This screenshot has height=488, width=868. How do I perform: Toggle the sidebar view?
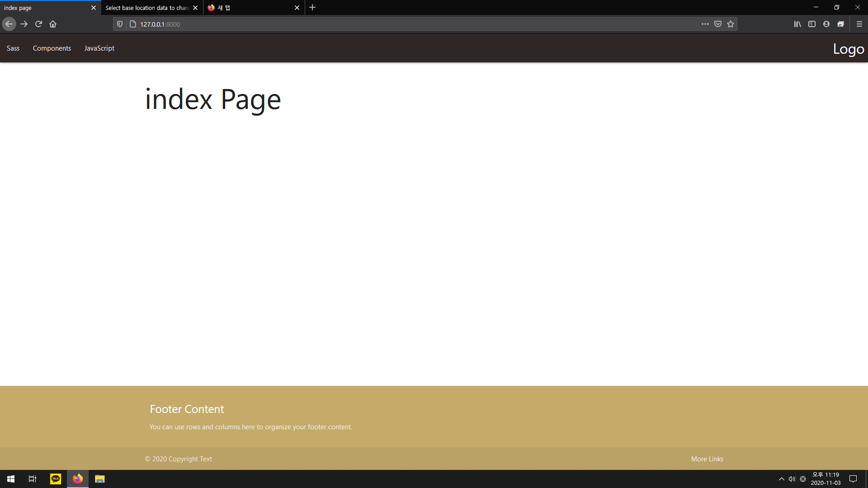(812, 24)
